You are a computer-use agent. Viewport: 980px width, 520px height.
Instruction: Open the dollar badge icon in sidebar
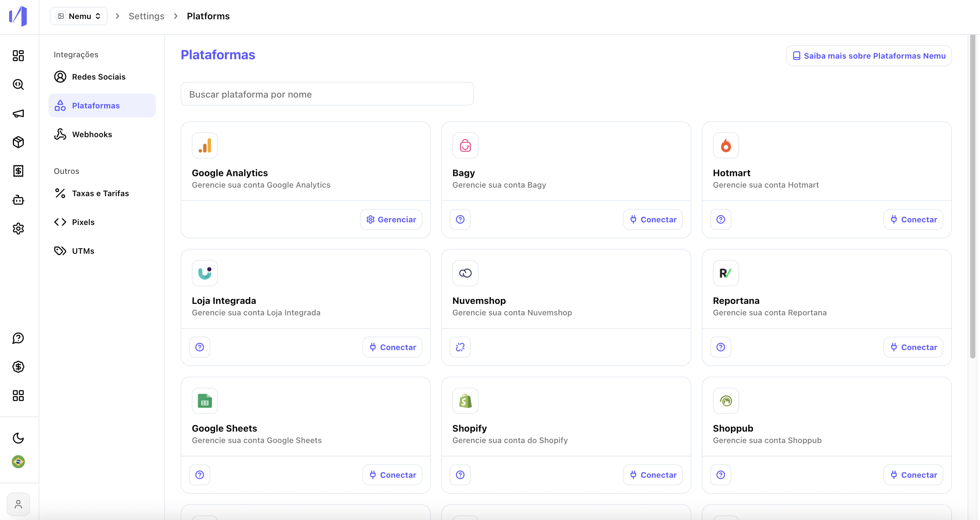(18, 367)
